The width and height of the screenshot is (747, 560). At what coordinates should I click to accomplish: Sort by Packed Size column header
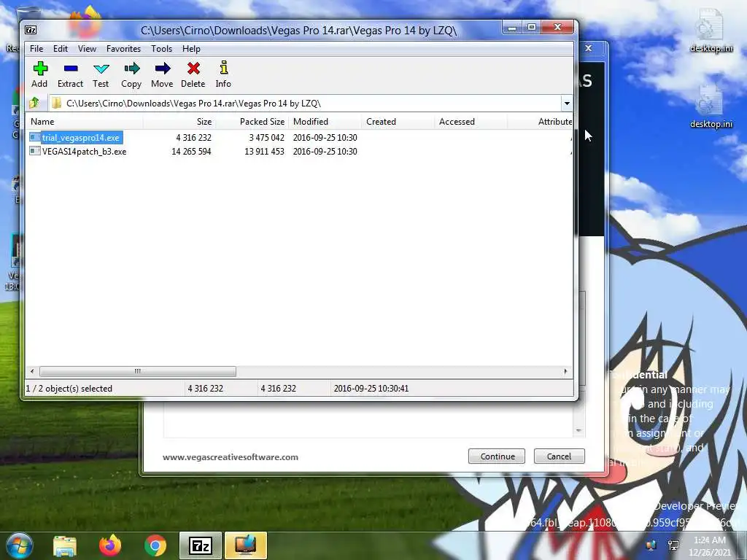coord(252,122)
